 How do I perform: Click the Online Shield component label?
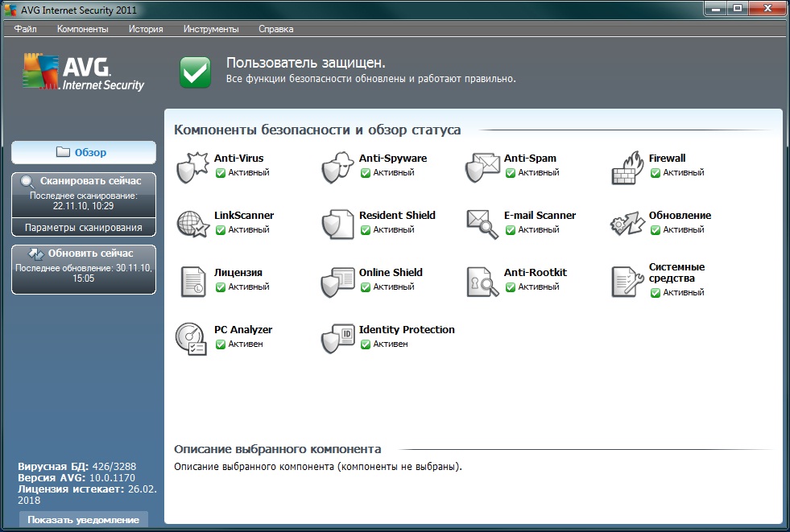point(391,272)
